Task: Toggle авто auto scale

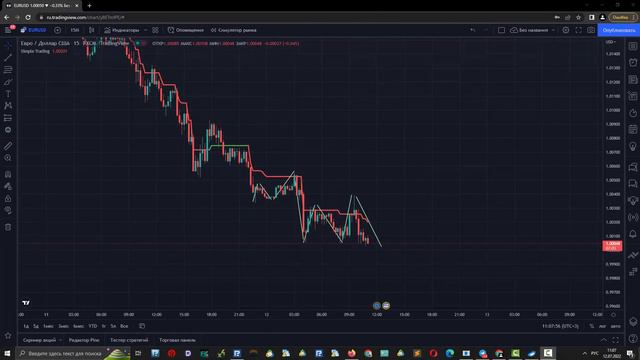Action: pyautogui.click(x=616, y=326)
